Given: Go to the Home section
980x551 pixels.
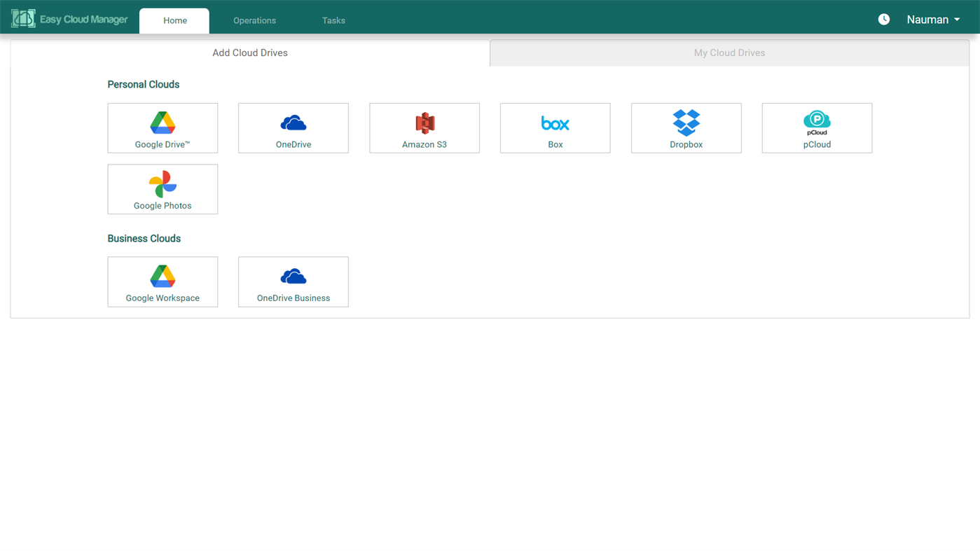Looking at the screenshot, I should pyautogui.click(x=174, y=20).
